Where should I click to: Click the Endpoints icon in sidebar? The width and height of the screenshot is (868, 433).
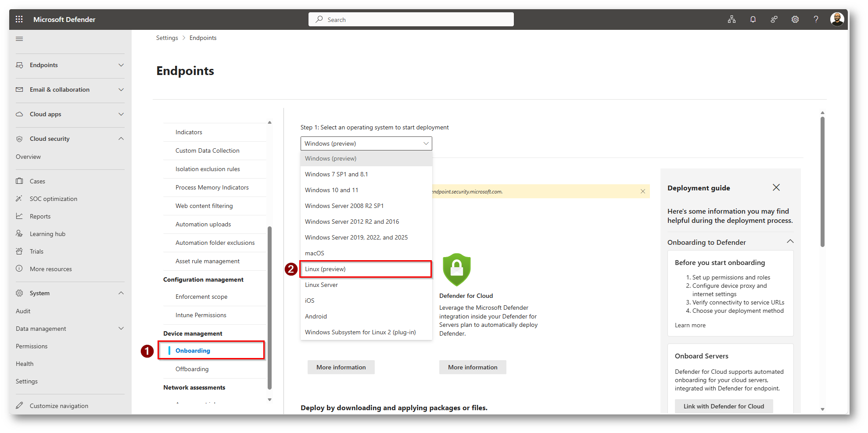tap(19, 65)
